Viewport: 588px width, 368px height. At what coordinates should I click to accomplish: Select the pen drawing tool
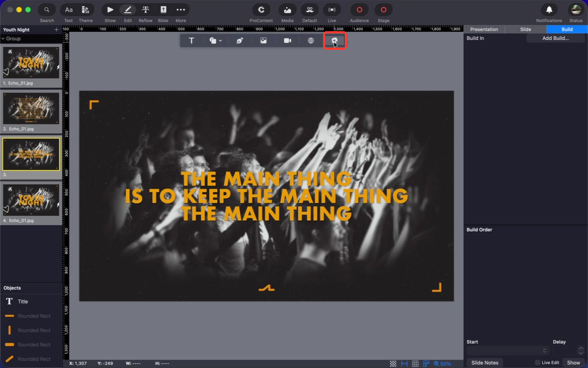click(x=239, y=40)
